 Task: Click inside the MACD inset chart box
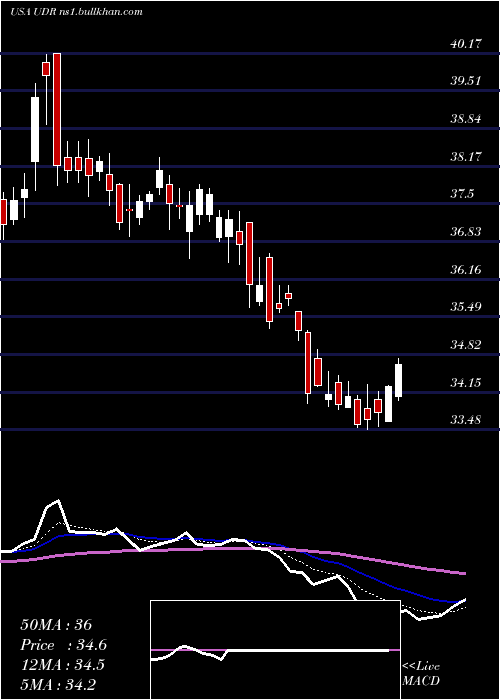point(275,650)
